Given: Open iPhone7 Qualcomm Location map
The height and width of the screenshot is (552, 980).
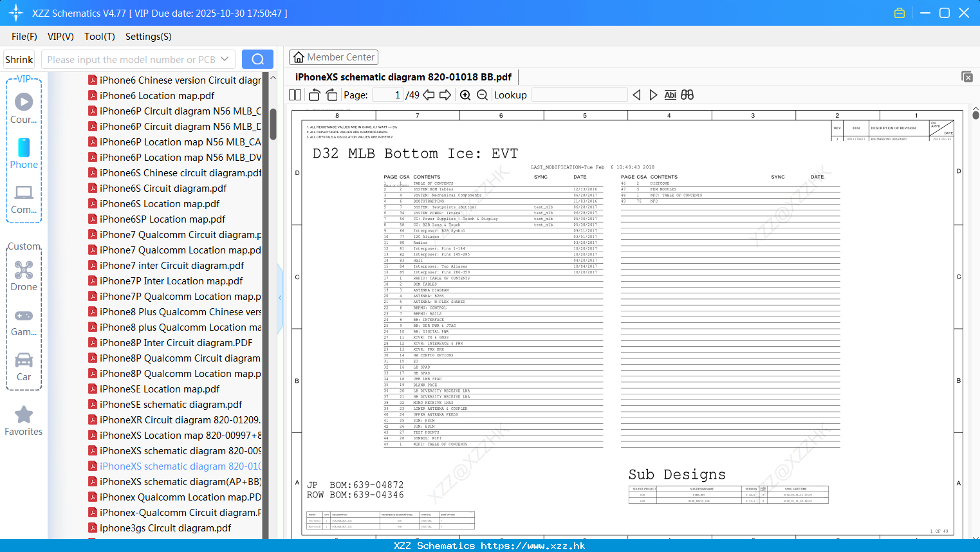Looking at the screenshot, I should tap(180, 250).
